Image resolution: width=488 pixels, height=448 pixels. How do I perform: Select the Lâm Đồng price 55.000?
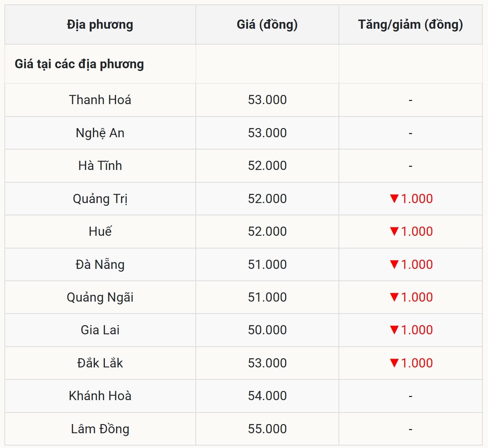267,429
